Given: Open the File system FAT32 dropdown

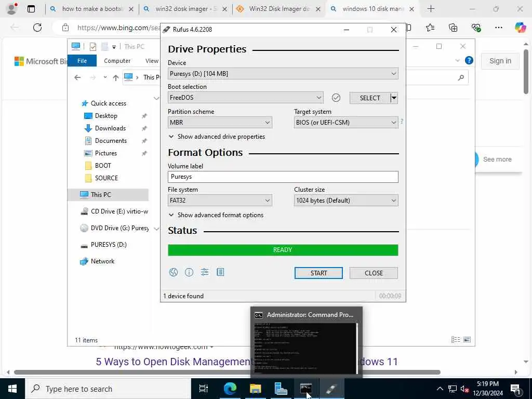Looking at the screenshot, I should click(x=220, y=201).
